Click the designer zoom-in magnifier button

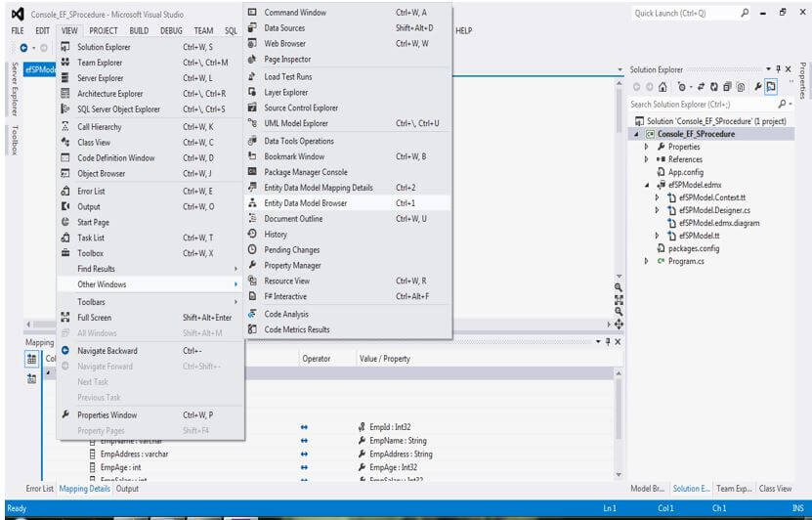619,287
